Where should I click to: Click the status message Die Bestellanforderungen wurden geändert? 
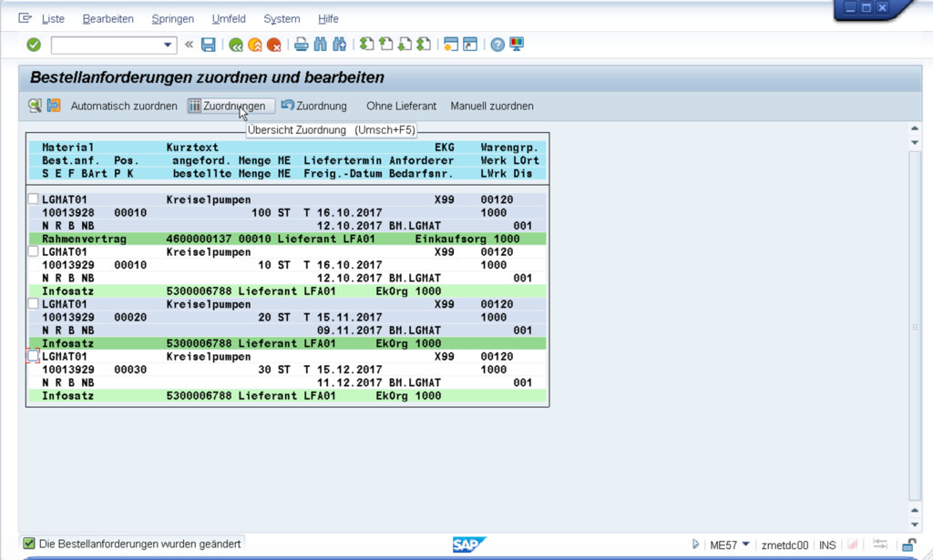(139, 544)
